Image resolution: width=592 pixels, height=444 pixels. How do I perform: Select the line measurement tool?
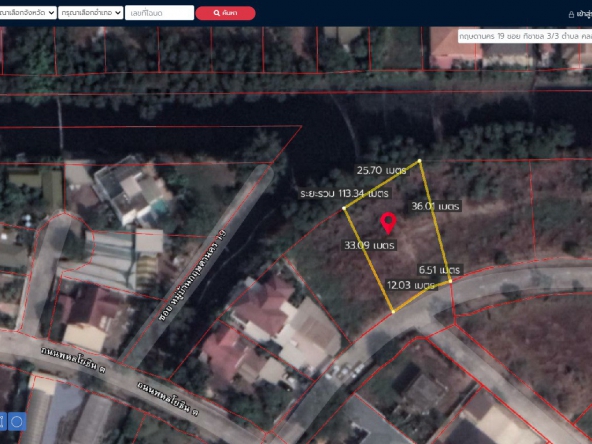(2, 422)
